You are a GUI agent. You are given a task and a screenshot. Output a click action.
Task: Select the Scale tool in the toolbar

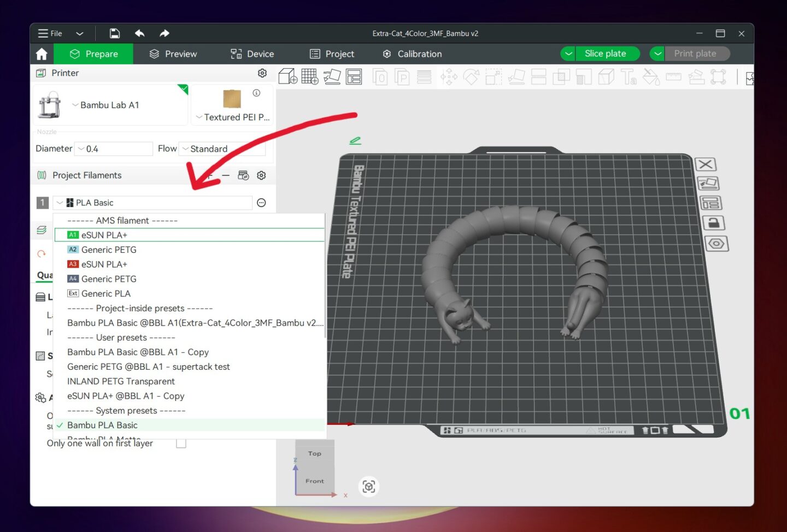pos(494,76)
